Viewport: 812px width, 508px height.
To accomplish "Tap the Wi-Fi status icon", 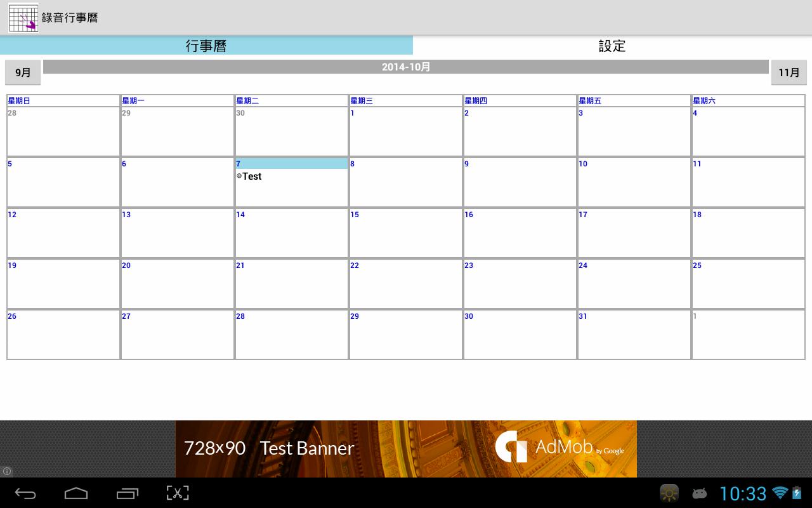I will (779, 493).
